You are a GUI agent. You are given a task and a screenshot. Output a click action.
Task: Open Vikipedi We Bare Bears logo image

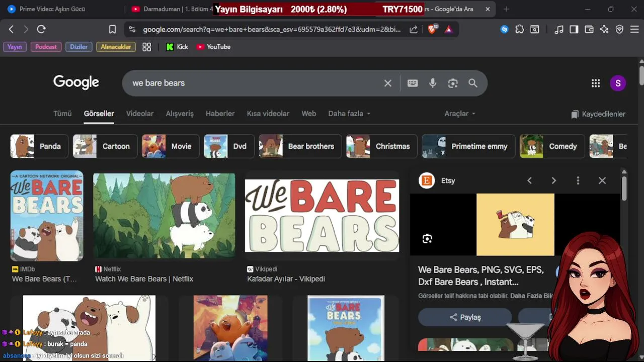[322, 216]
